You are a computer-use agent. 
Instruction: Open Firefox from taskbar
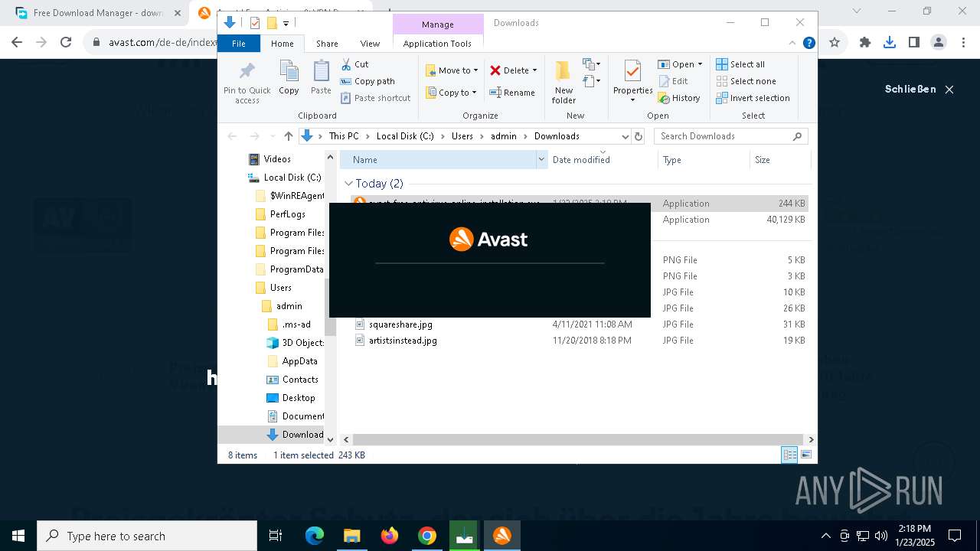[390, 536]
